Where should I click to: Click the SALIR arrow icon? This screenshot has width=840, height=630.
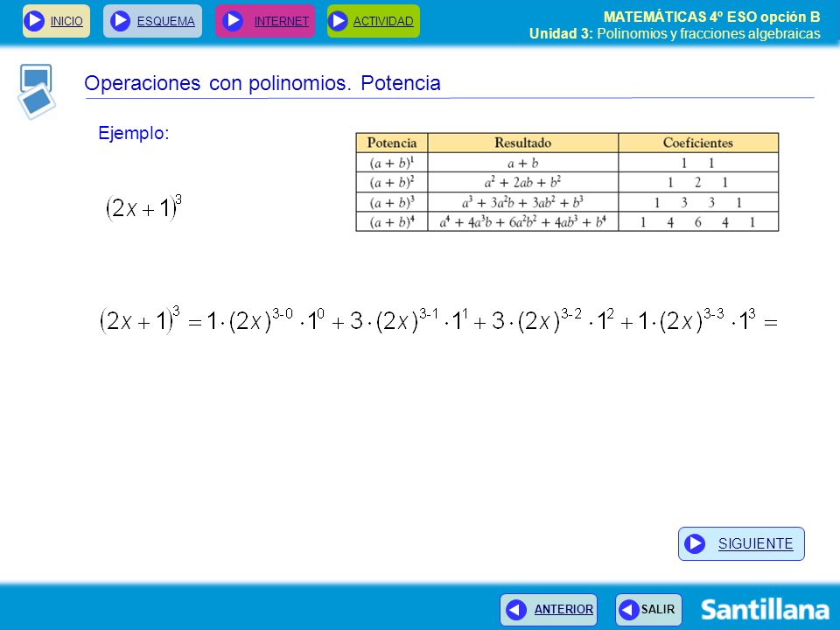[629, 610]
